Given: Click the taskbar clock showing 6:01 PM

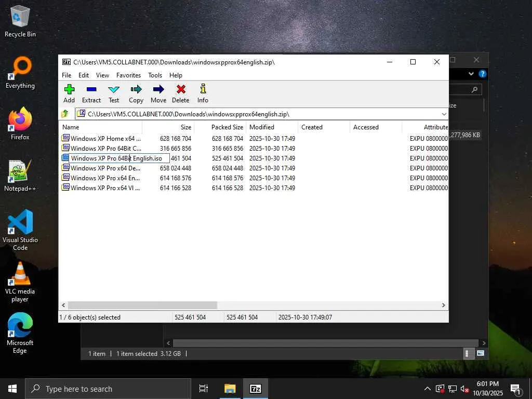Looking at the screenshot, I should (487, 389).
